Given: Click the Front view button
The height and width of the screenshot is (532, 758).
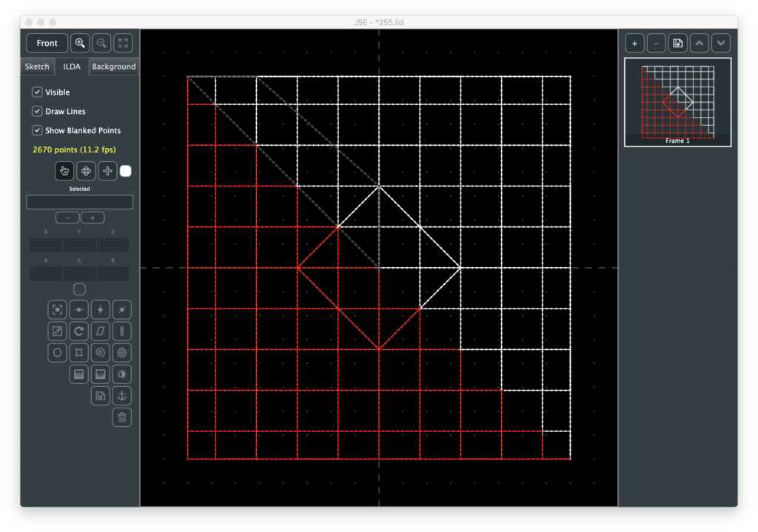Looking at the screenshot, I should coord(47,43).
